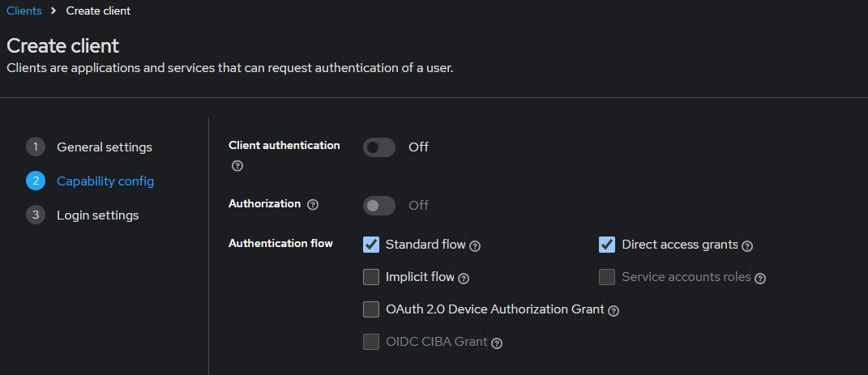Screen dimensions: 868x375
Task: Toggle the Authorization switch
Action: [379, 206]
